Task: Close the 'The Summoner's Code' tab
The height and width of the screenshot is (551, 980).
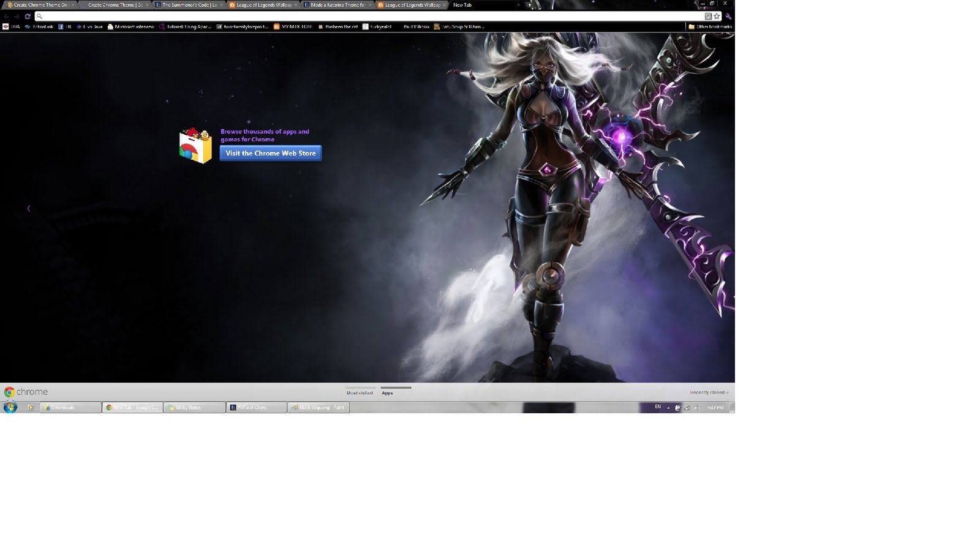Action: [x=222, y=5]
